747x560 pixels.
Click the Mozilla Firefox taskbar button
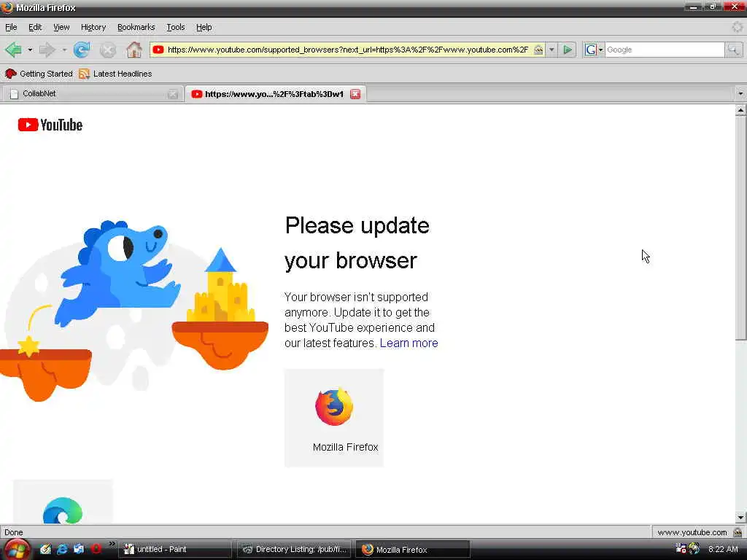413,550
